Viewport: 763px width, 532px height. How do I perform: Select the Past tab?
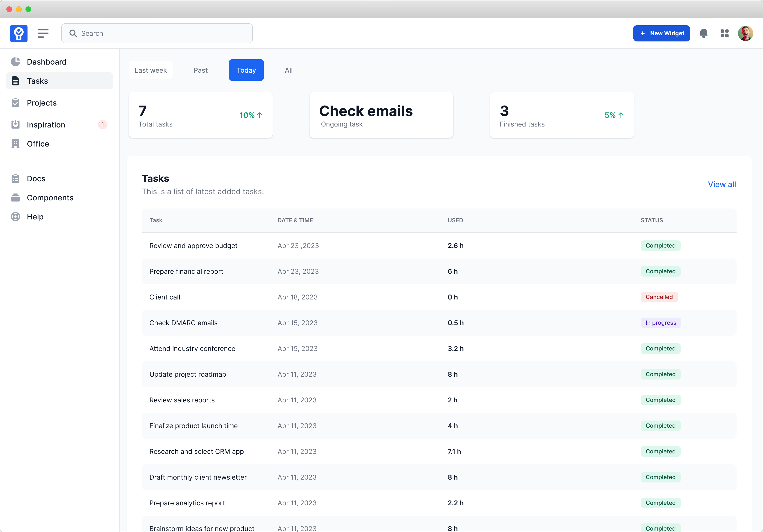click(x=200, y=70)
